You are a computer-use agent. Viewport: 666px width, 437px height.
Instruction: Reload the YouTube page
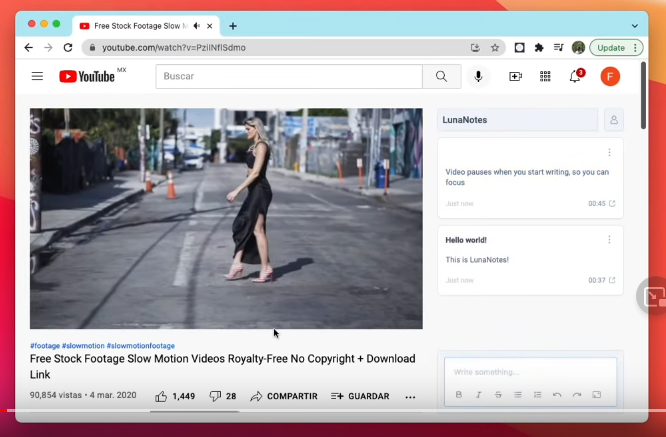click(68, 48)
